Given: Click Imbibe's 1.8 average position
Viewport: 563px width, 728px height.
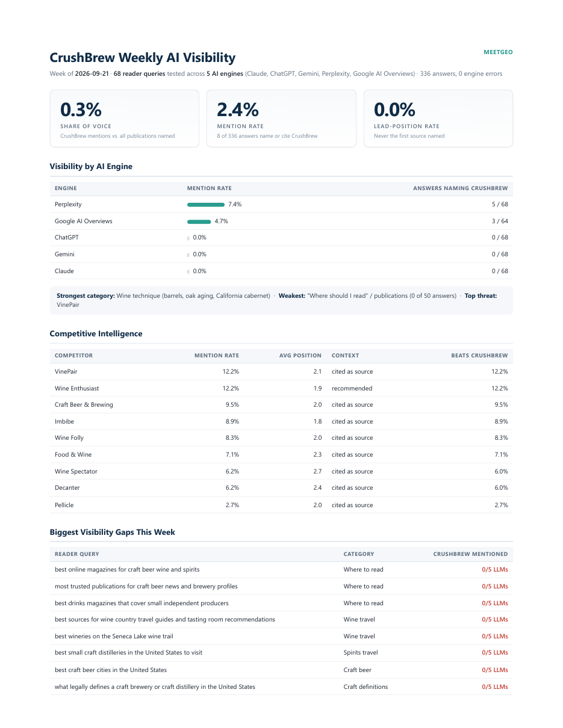Looking at the screenshot, I should (x=317, y=422).
